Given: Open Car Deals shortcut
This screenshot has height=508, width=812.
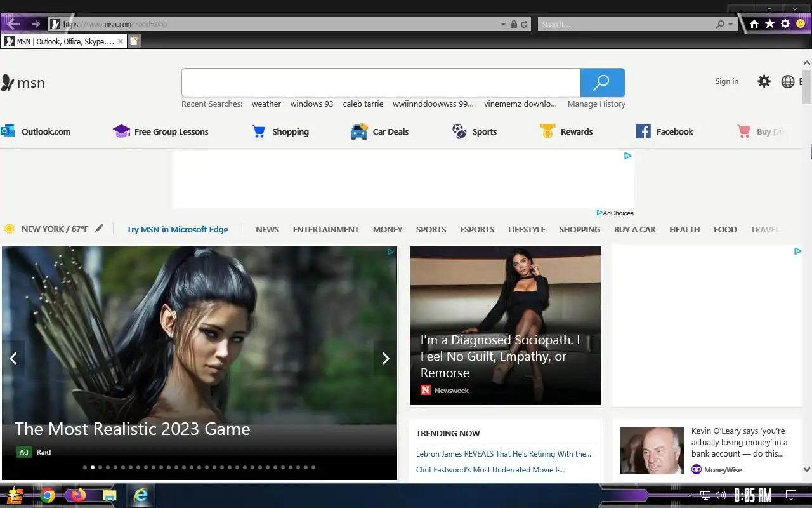Looking at the screenshot, I should (379, 131).
